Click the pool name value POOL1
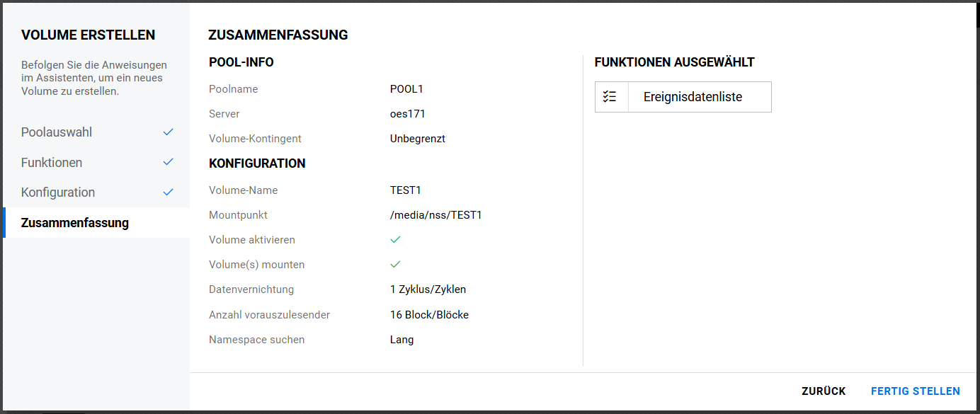The height and width of the screenshot is (414, 980). tap(406, 89)
